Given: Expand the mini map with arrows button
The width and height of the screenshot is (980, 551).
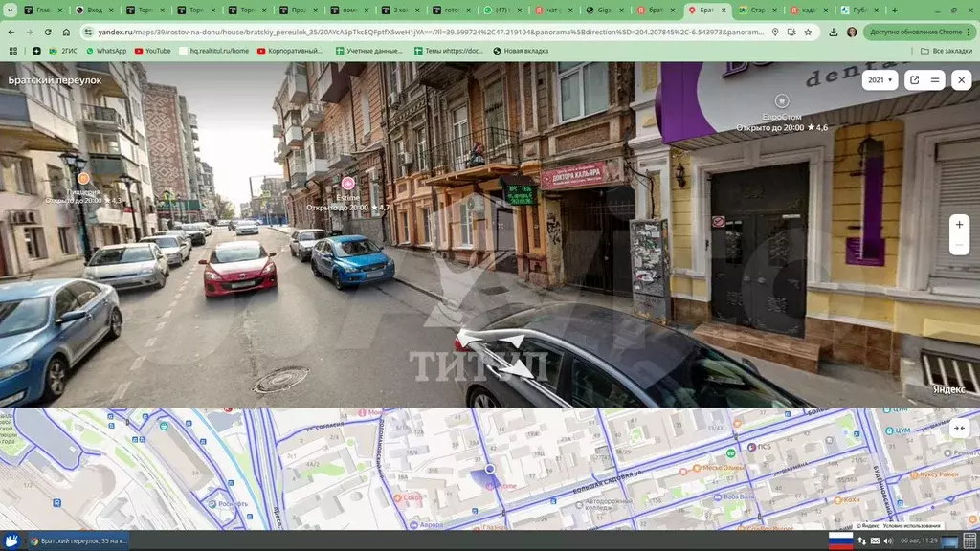Looking at the screenshot, I should pyautogui.click(x=959, y=428).
